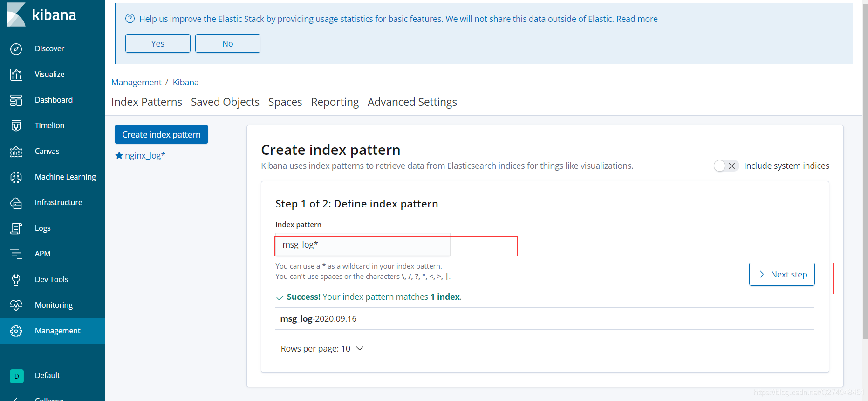Switch to Index Patterns tab

147,102
